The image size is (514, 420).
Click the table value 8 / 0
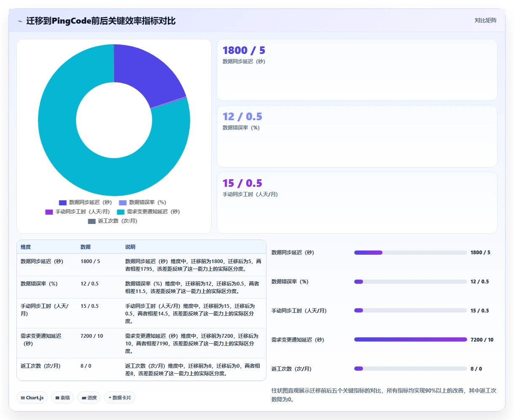coord(86,366)
